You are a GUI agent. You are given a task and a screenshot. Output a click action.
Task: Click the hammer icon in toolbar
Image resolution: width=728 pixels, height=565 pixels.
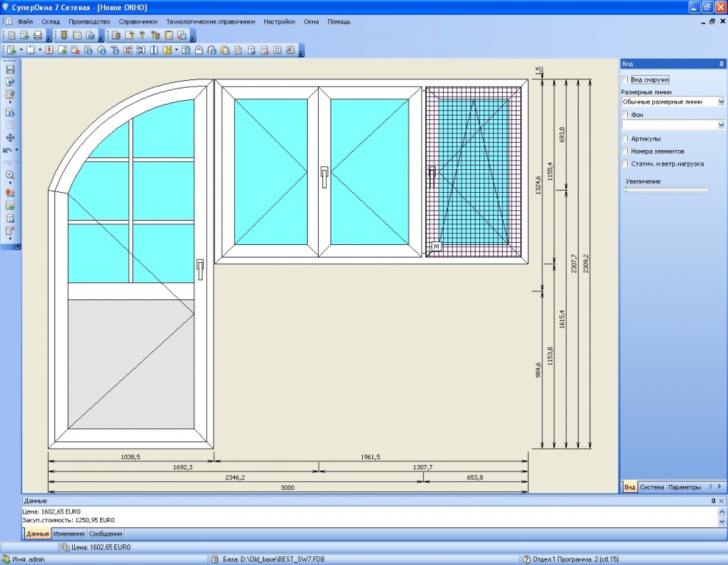point(142,35)
